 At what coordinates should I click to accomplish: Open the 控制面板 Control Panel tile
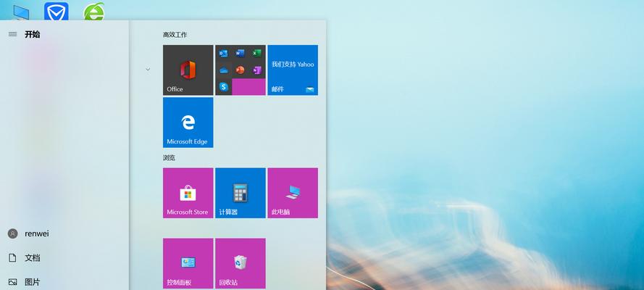[188, 263]
